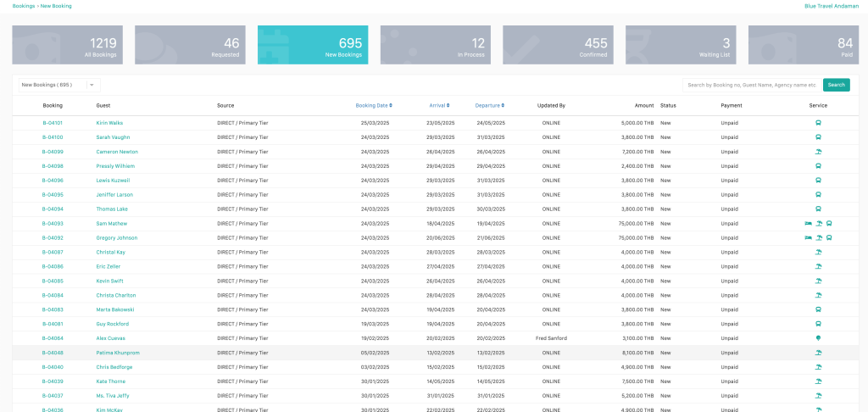Open booking link B-04100
The height and width of the screenshot is (412, 868).
(x=53, y=137)
